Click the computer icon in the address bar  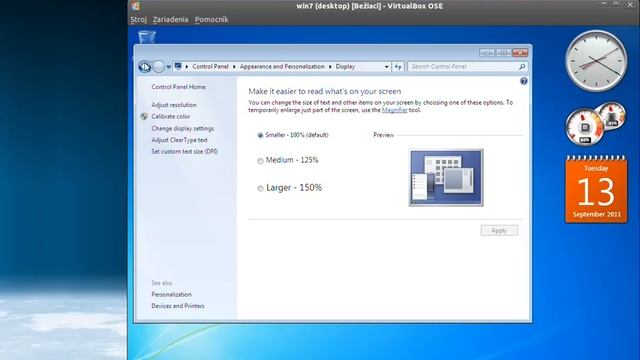click(x=178, y=66)
